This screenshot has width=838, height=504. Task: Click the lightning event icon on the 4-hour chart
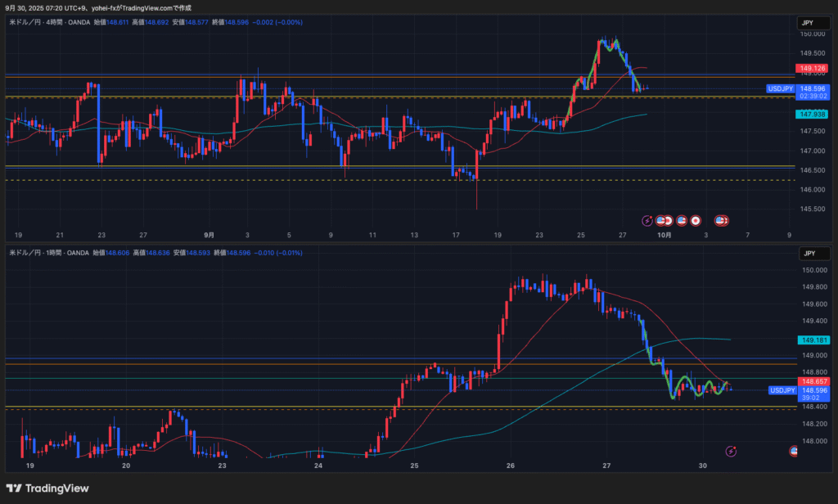[648, 220]
